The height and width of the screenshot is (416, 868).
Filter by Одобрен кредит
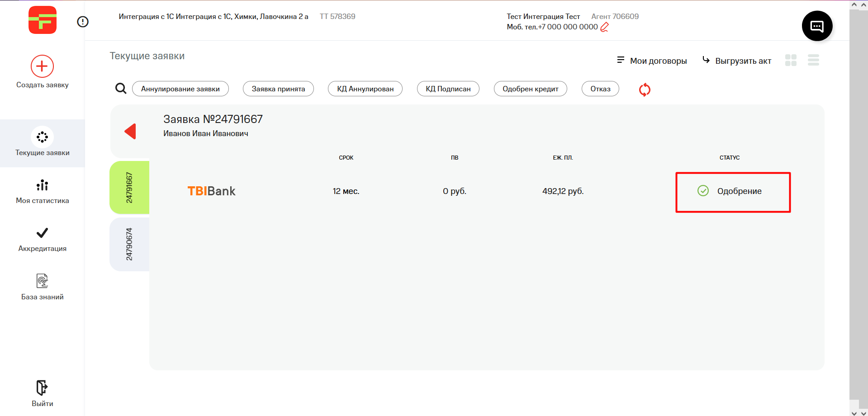click(x=531, y=89)
